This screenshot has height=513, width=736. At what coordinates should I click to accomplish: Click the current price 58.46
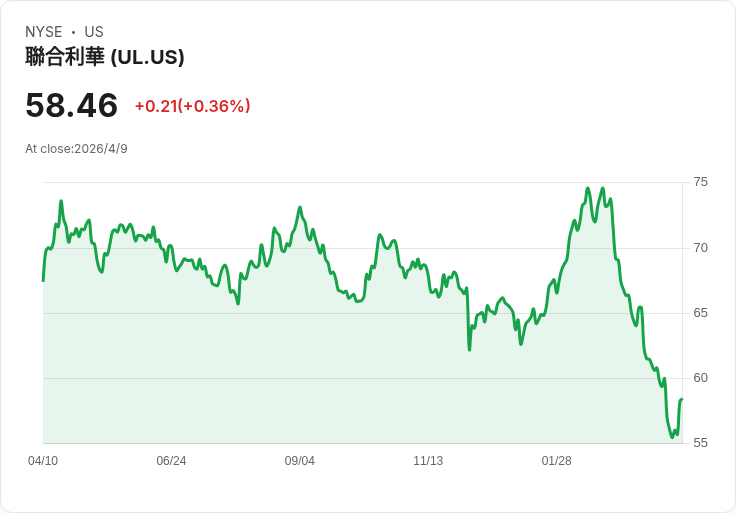pos(71,105)
